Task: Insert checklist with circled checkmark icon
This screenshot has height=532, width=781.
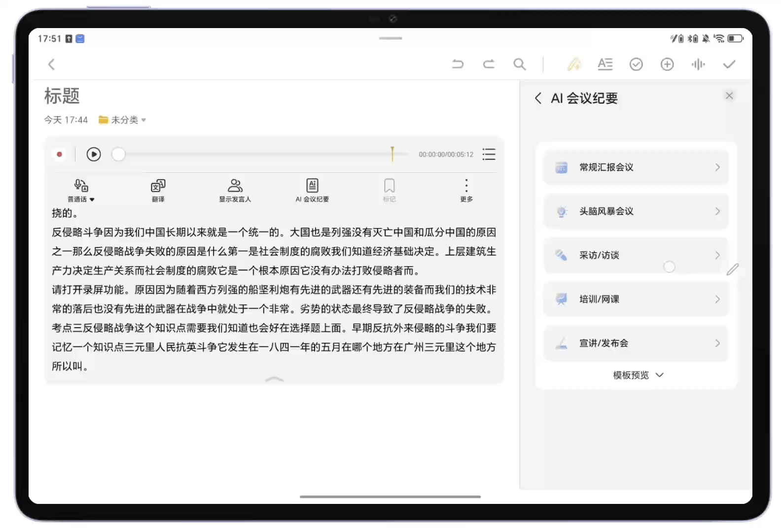Action: [636, 64]
